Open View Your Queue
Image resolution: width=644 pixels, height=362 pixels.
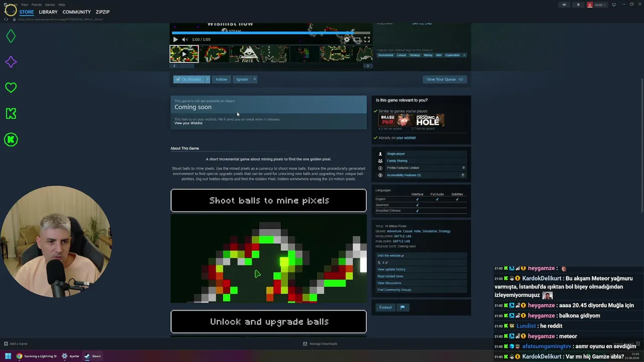pos(445,79)
